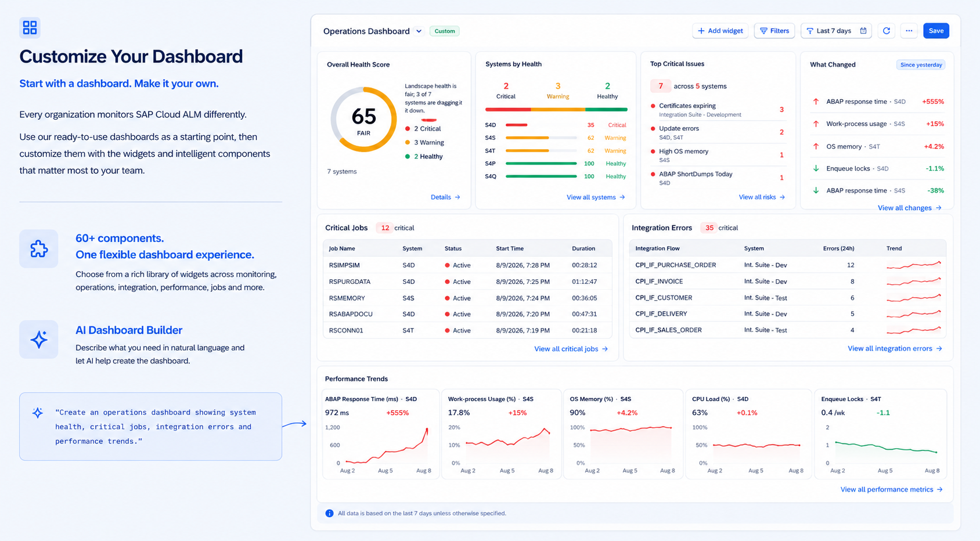Click the Systems by Health status color bar
The image size is (980, 541).
556,109
